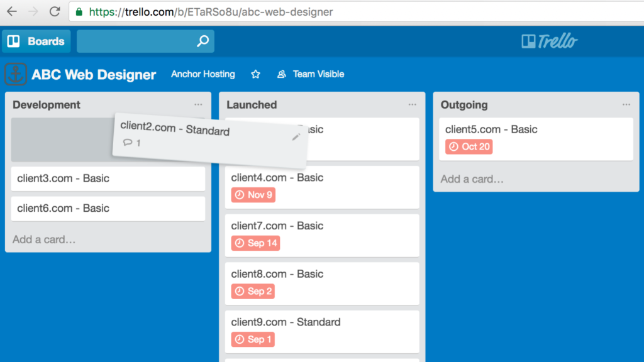Open Development list options menu

click(x=198, y=105)
